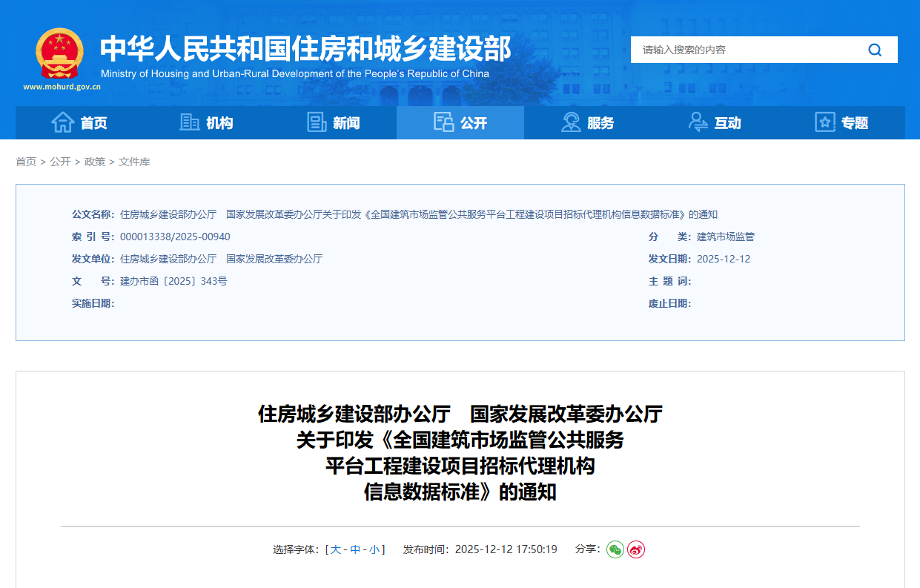920x588 pixels.
Task: Click the star icon beside 专题
Action: [824, 122]
